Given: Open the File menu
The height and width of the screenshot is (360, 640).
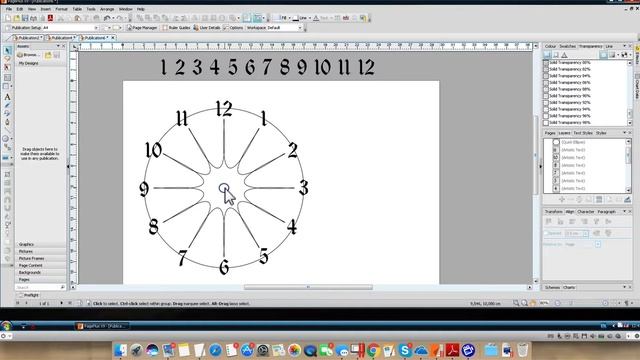Looking at the screenshot, I should 9,9.
